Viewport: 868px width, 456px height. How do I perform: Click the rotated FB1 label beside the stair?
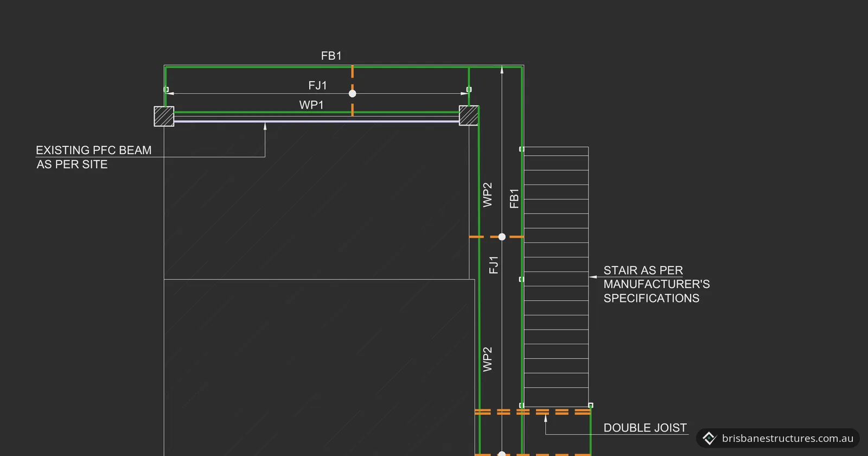[514, 199]
